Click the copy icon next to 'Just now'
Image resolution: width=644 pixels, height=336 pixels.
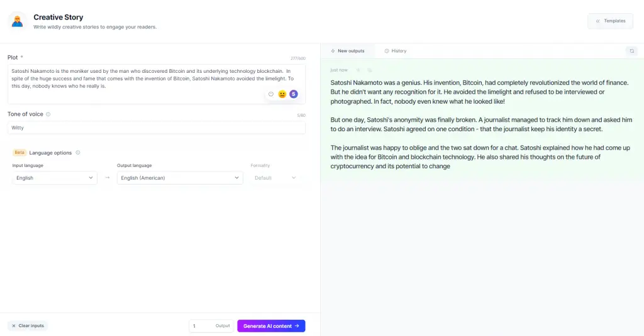click(x=370, y=70)
